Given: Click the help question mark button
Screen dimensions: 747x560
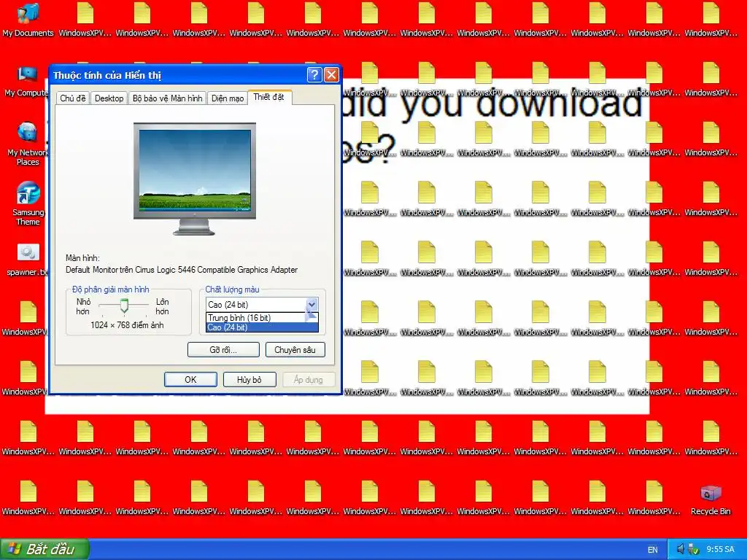Looking at the screenshot, I should pos(314,75).
